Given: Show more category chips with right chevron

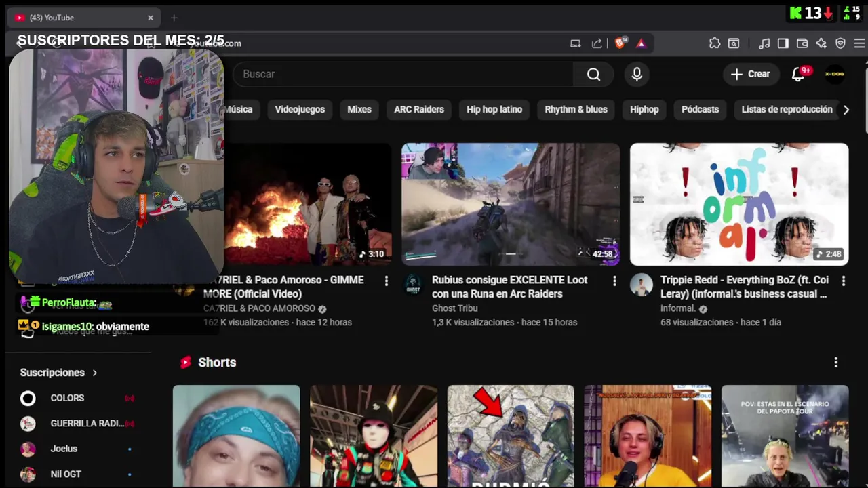Looking at the screenshot, I should 846,109.
